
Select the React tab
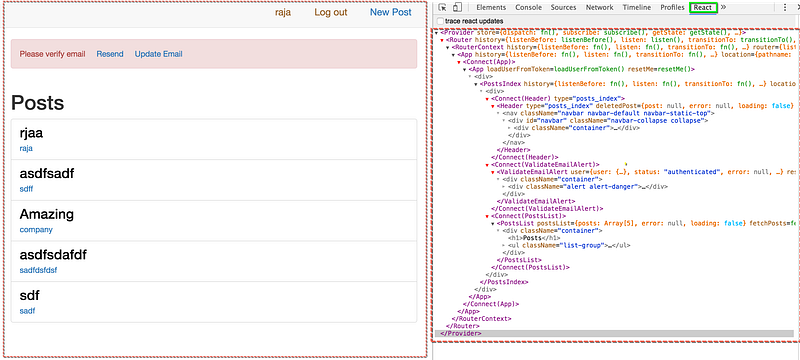coord(703,8)
